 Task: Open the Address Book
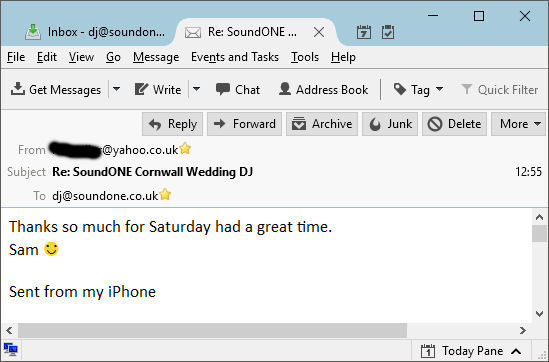click(323, 90)
